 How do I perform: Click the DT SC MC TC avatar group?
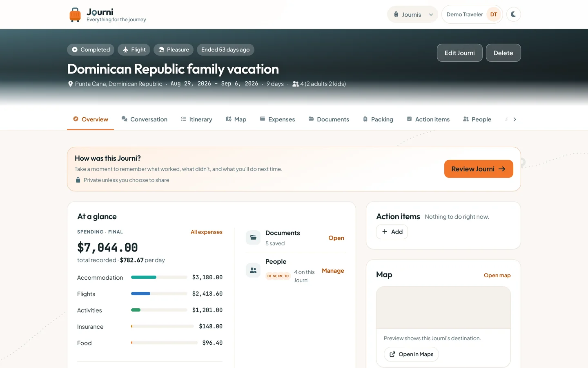(278, 276)
